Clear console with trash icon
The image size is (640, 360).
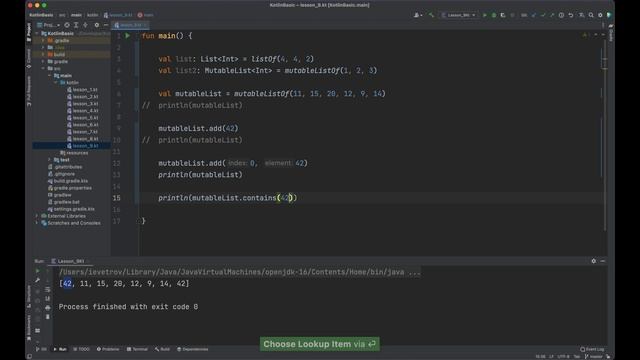(x=48, y=317)
